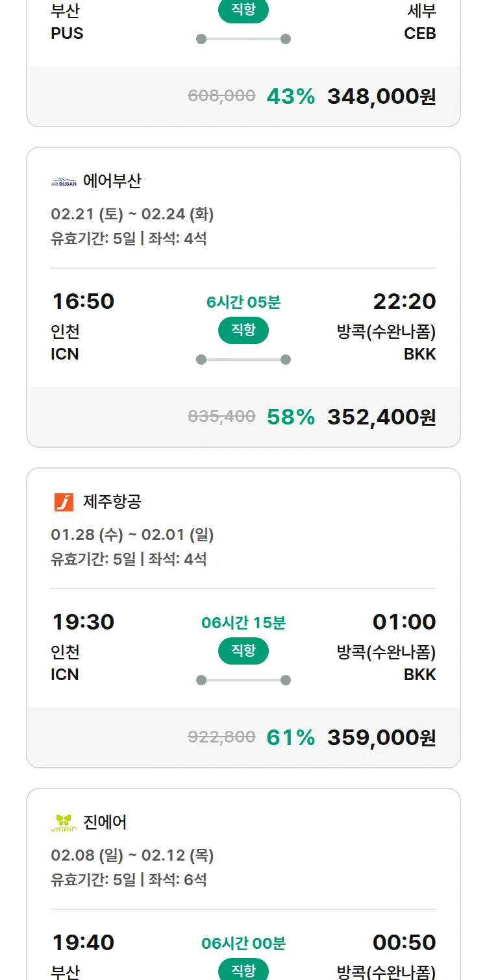Click the 직항 badge on Jin Air flight

pos(243,970)
